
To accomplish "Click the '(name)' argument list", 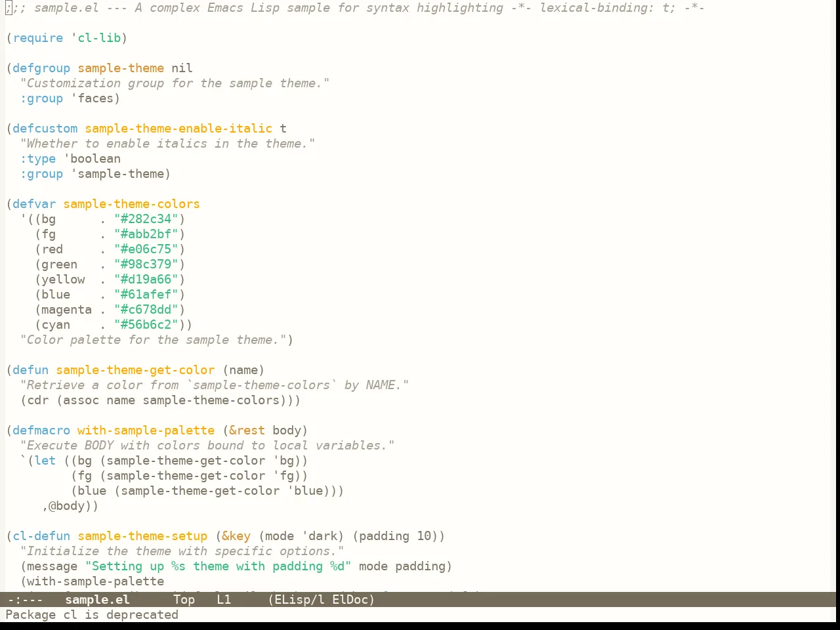I will point(243,370).
